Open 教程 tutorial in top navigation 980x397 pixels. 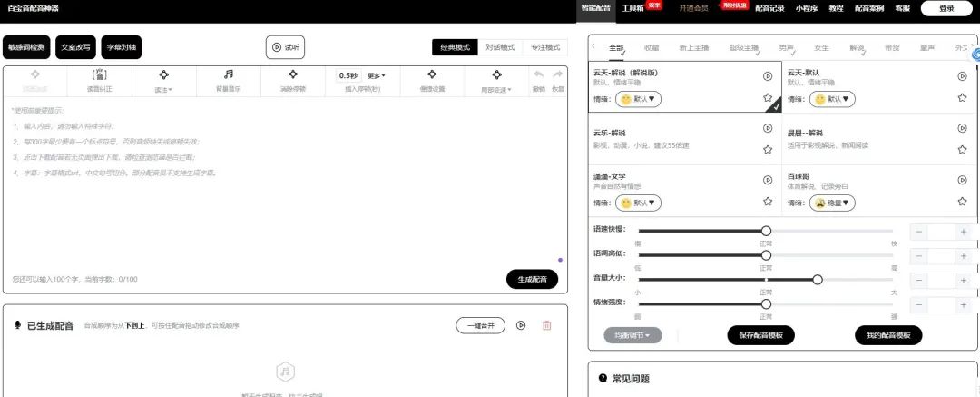pyautogui.click(x=837, y=9)
